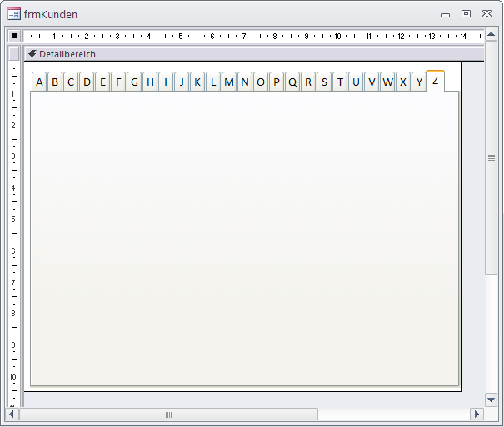Maximize the frmKunden window

coord(466,14)
